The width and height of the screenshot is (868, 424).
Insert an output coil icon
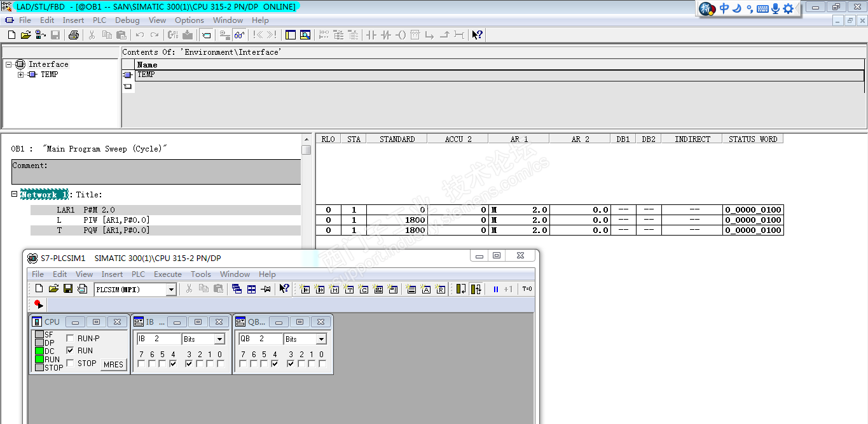(401, 35)
